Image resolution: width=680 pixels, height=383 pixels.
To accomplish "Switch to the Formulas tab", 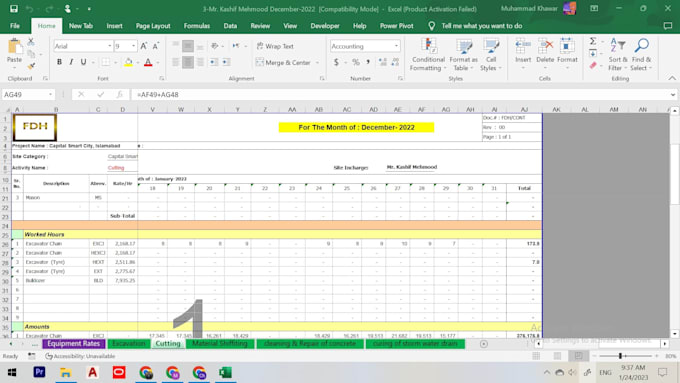I will (x=197, y=26).
